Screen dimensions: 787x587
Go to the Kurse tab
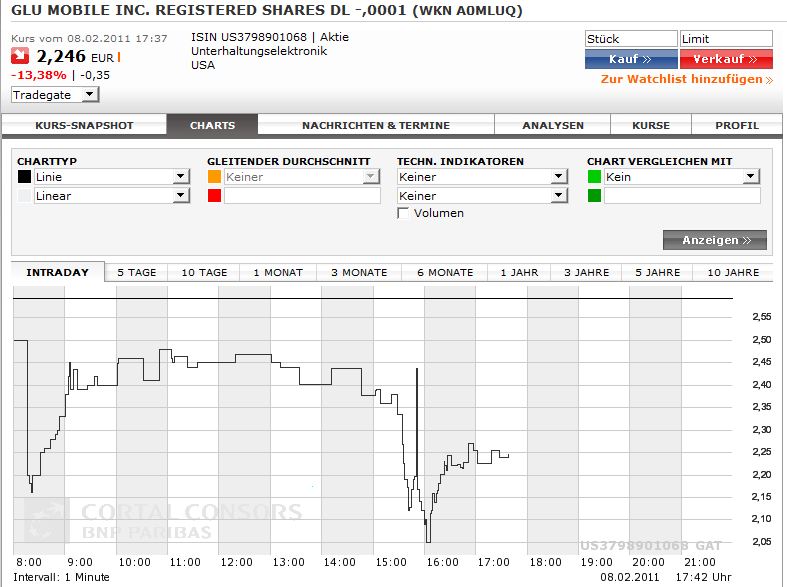651,125
